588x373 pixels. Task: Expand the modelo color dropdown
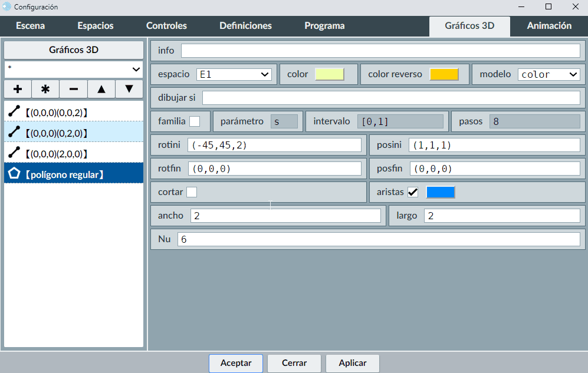[x=548, y=74]
